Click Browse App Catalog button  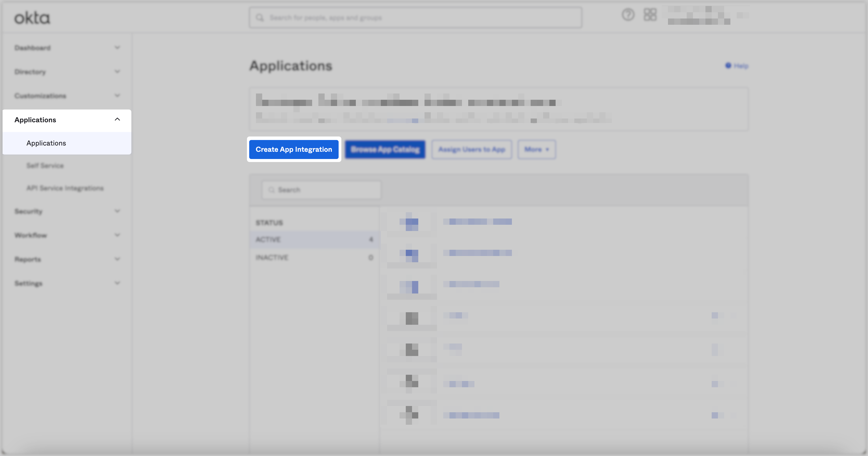click(385, 149)
